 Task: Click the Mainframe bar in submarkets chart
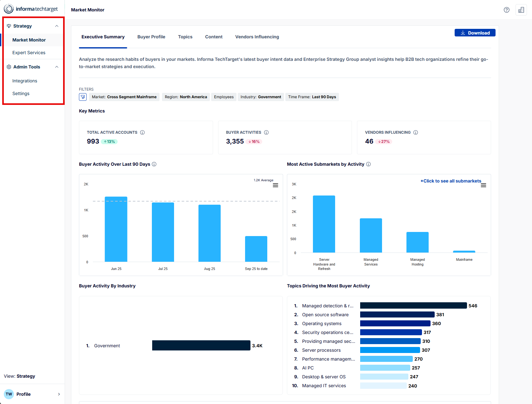[464, 252]
